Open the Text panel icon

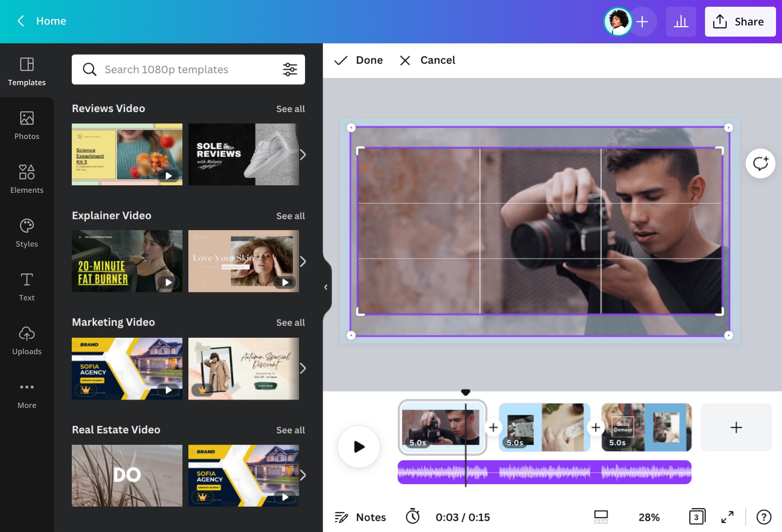pyautogui.click(x=27, y=288)
